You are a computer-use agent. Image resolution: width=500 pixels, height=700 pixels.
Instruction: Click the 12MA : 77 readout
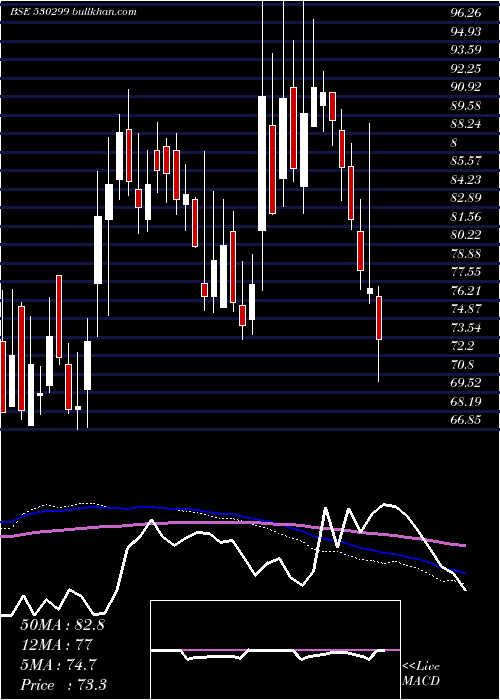[56, 645]
